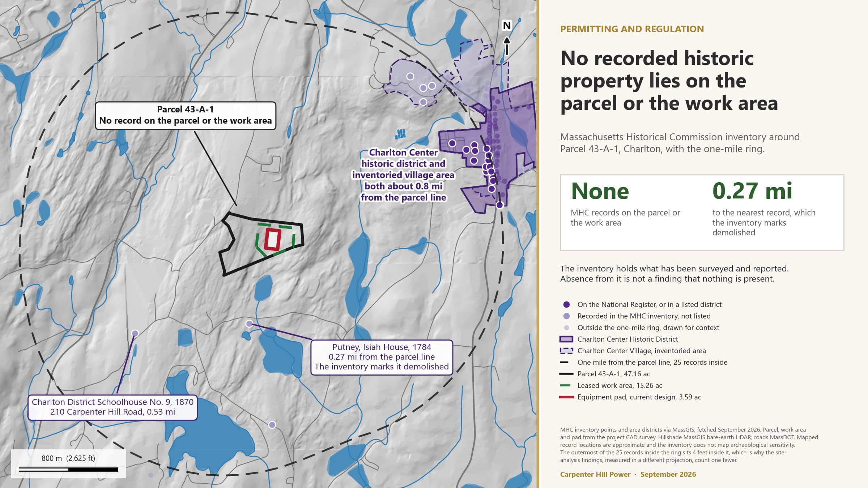Click the legend text 'Leased work area, 15.26 ac'

click(620, 385)
